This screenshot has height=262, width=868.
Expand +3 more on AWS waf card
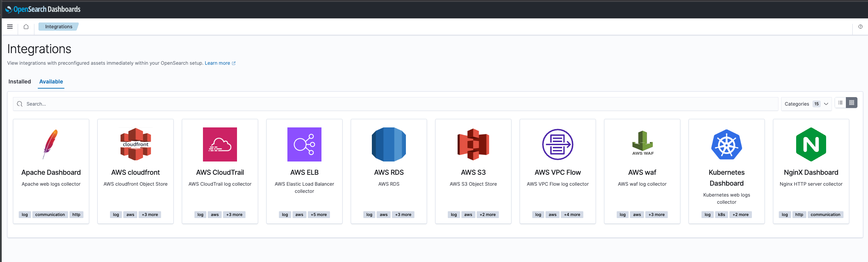point(657,215)
